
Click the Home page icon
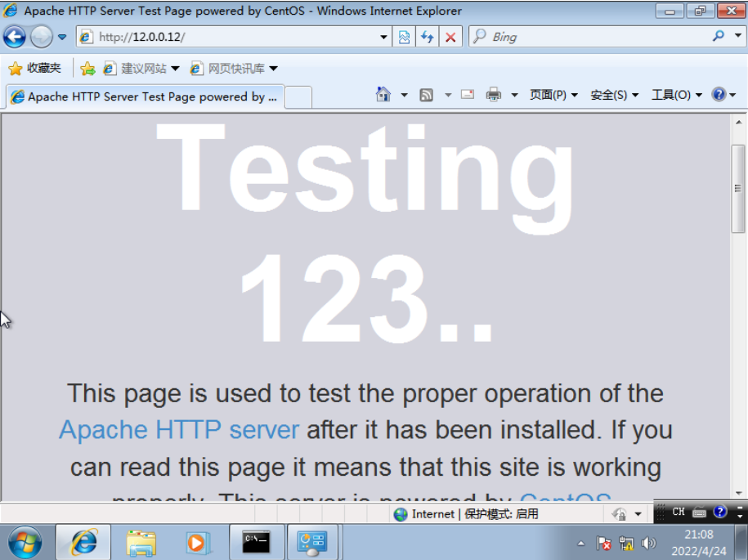383,95
